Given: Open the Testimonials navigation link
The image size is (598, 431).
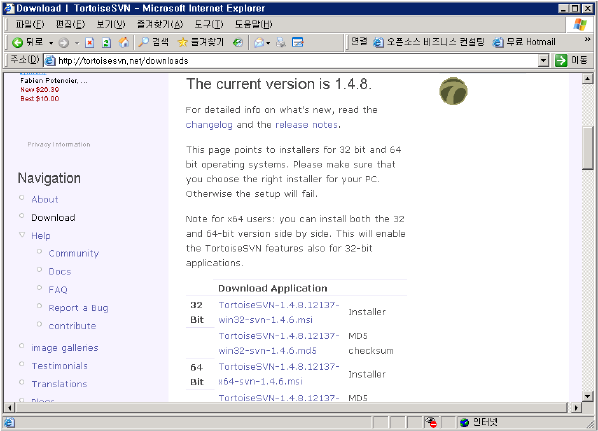Looking at the screenshot, I should [59, 366].
